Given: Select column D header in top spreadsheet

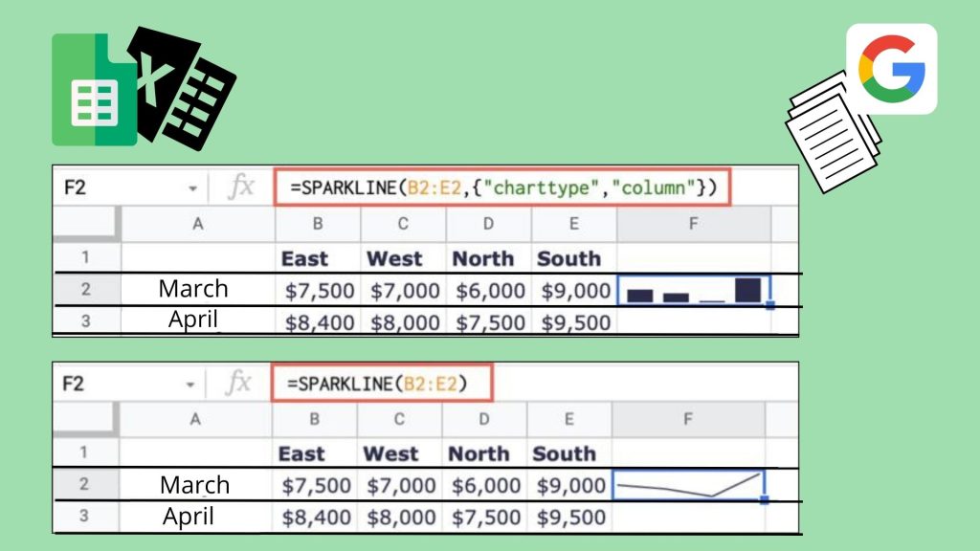Looking at the screenshot, I should coord(488,224).
